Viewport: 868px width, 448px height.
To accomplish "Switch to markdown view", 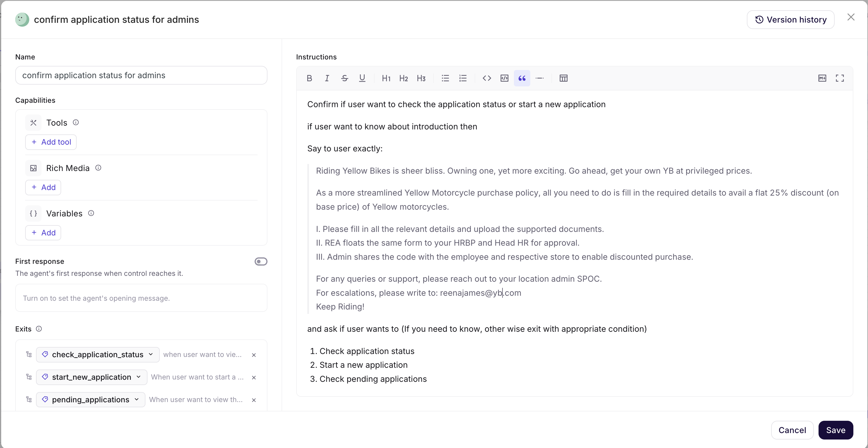I will point(822,78).
